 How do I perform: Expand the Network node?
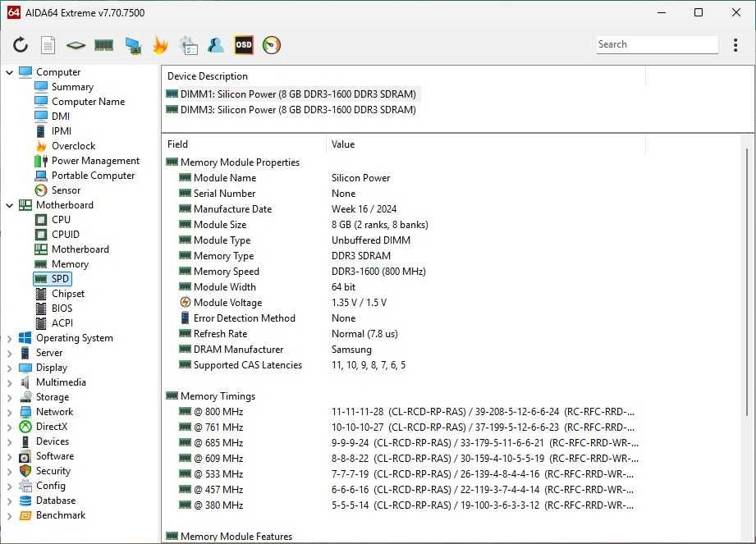[x=9, y=413]
